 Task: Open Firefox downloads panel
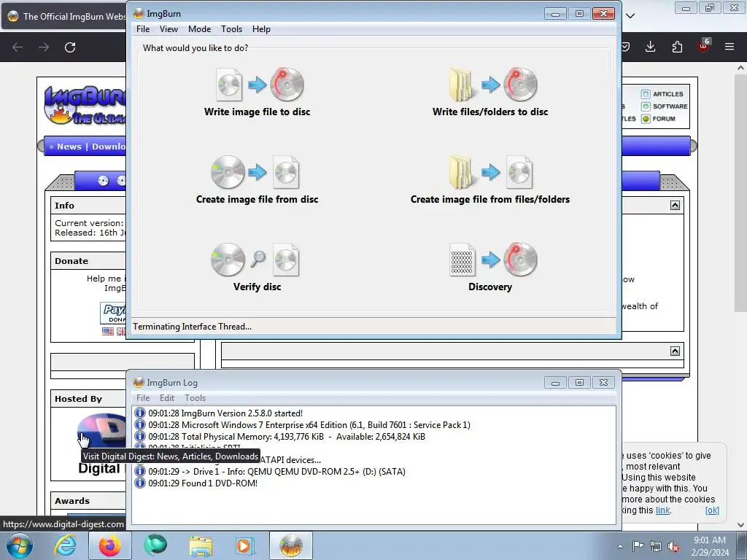[650, 47]
